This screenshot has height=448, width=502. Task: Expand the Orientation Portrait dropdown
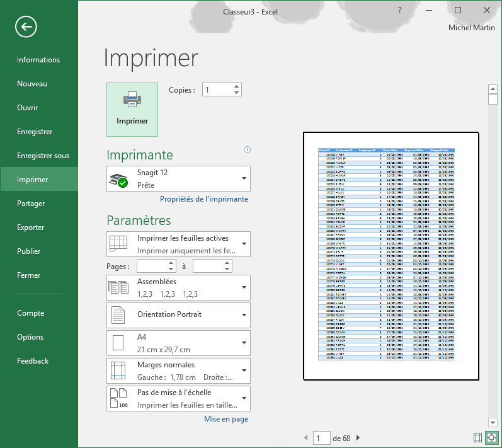[x=179, y=315]
